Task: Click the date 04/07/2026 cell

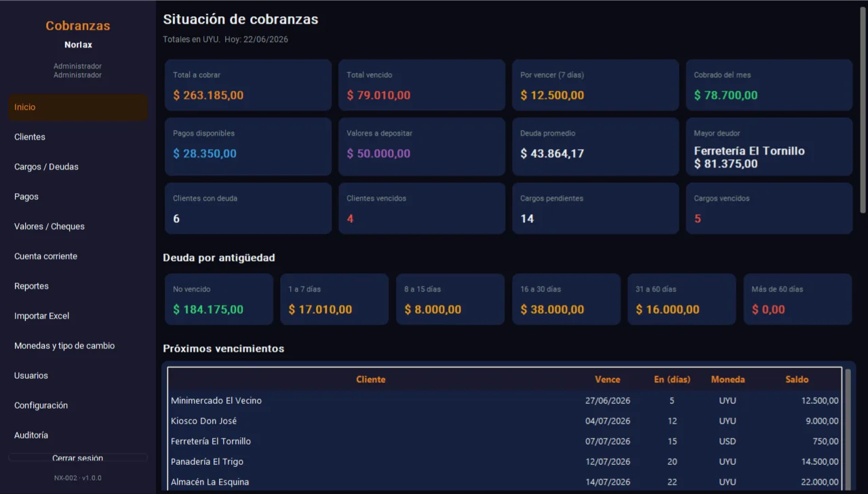Action: 608,421
